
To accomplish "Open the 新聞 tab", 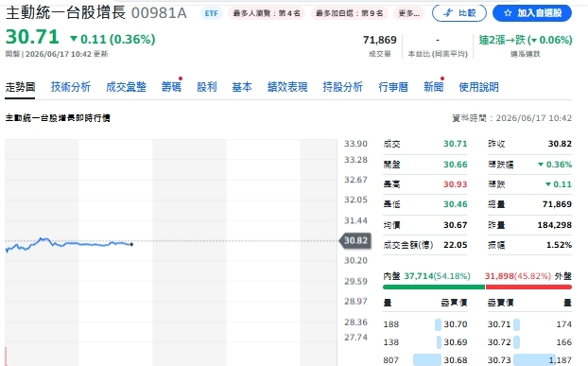I will (434, 87).
